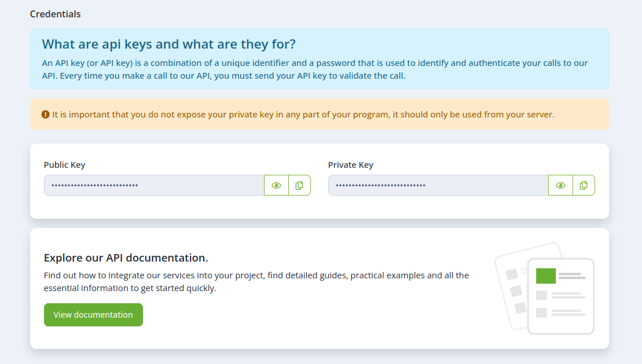Select the masked Private Key field
The height and width of the screenshot is (364, 642).
(438, 186)
